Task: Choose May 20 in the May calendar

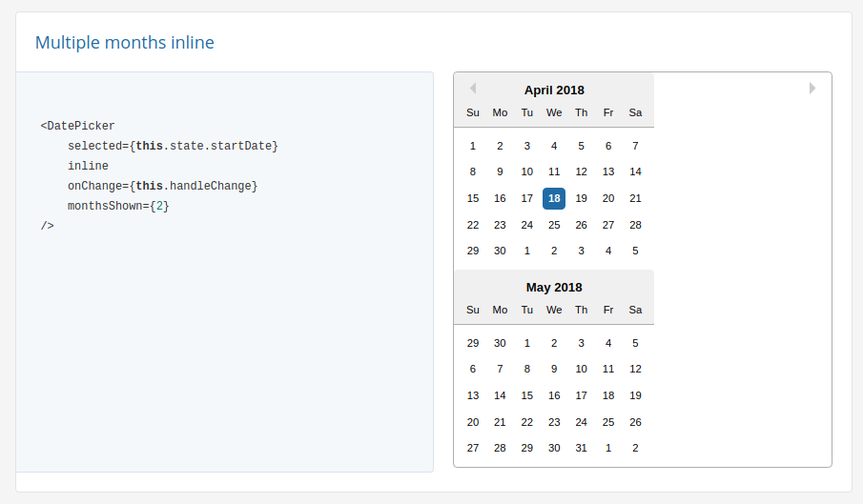Action: [473, 422]
